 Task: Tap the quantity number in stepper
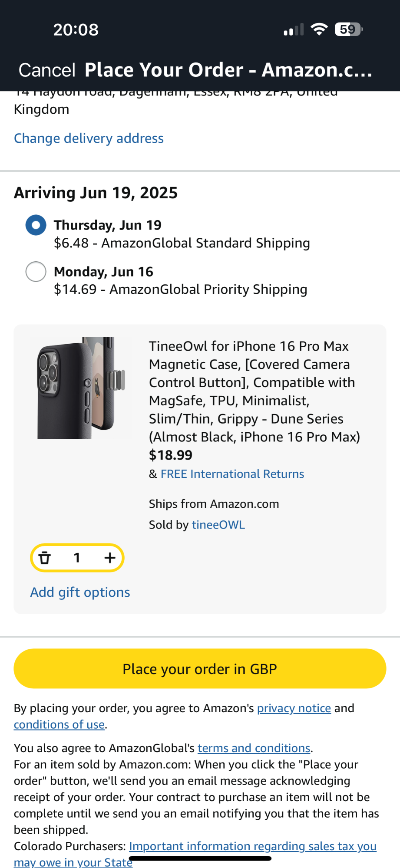click(77, 558)
